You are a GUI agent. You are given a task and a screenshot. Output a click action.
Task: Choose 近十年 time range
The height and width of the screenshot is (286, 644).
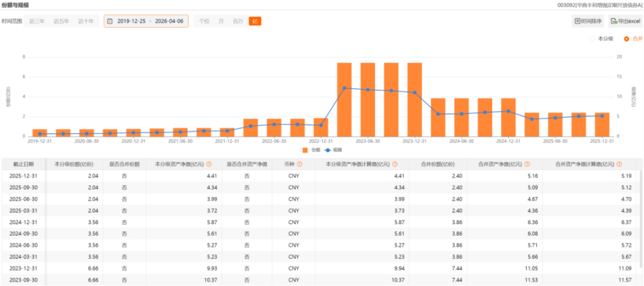[86, 21]
